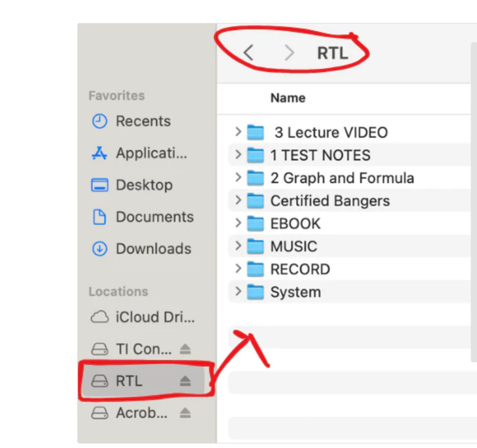The width and height of the screenshot is (477, 448).
Task: Select the EBOOK folder row
Action: click(295, 223)
